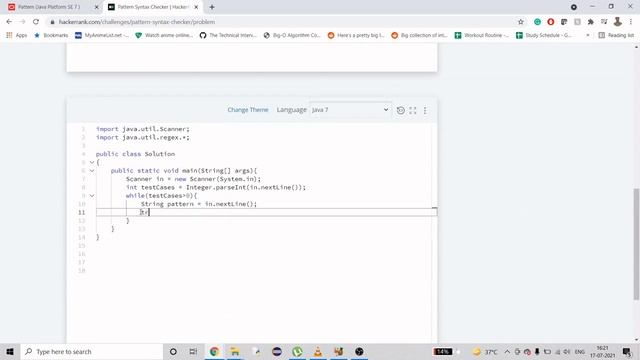Open the Language dropdown showing Java 7
The height and width of the screenshot is (360, 640).
350,110
